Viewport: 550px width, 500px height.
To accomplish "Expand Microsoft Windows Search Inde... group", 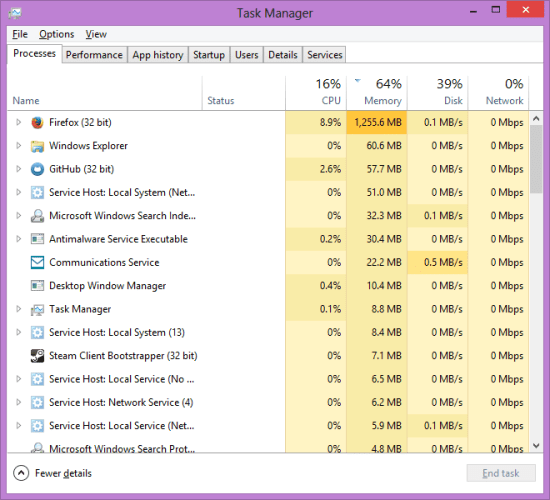I will click(19, 216).
